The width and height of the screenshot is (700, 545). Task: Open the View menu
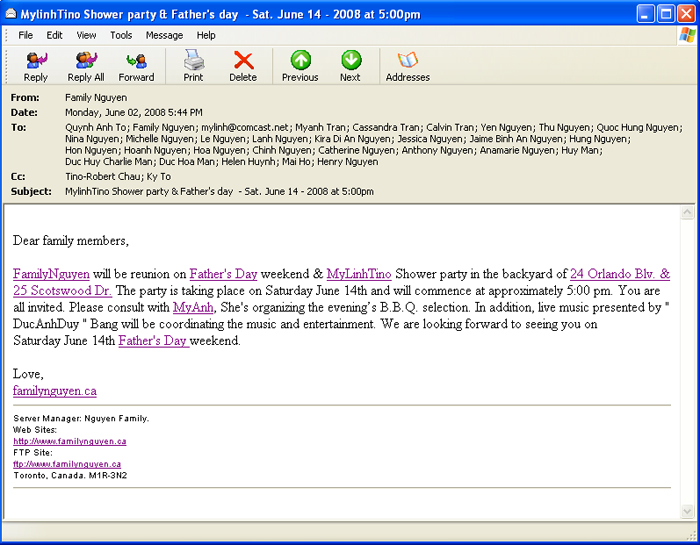coord(86,35)
